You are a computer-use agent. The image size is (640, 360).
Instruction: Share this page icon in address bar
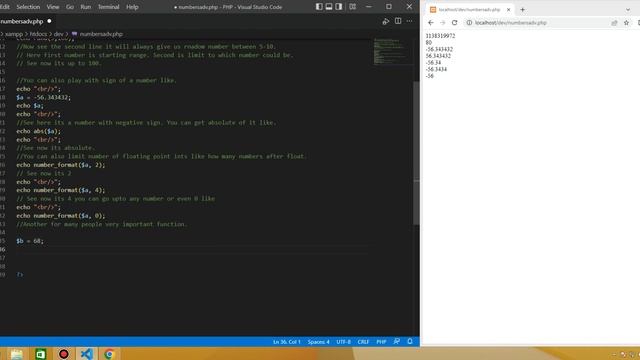tap(614, 23)
